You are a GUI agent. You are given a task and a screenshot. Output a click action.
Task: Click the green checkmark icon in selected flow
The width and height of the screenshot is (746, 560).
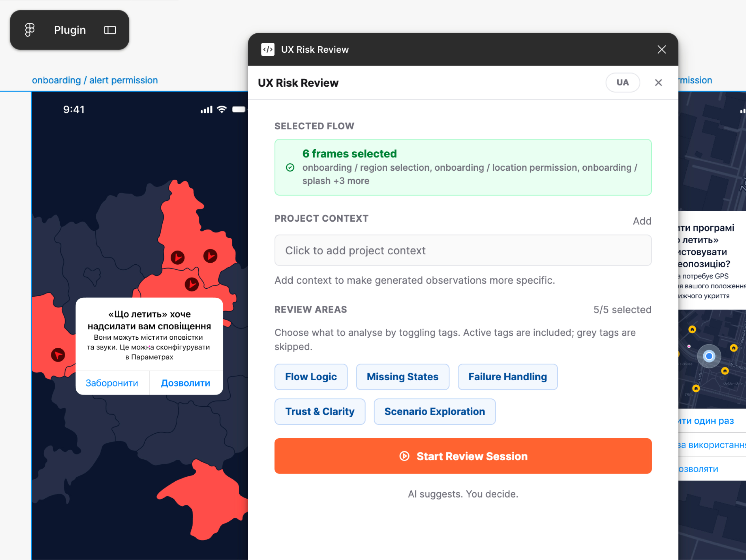click(x=290, y=168)
